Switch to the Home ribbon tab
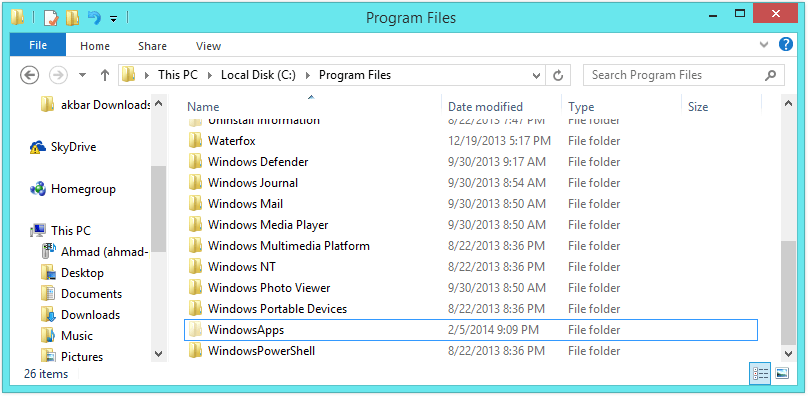808x396 pixels. 95,46
